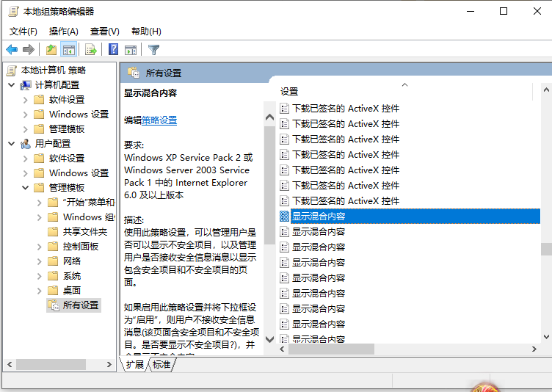This screenshot has height=392, width=552.
Task: Click the Forward arrow toolbar icon
Action: tap(29, 50)
